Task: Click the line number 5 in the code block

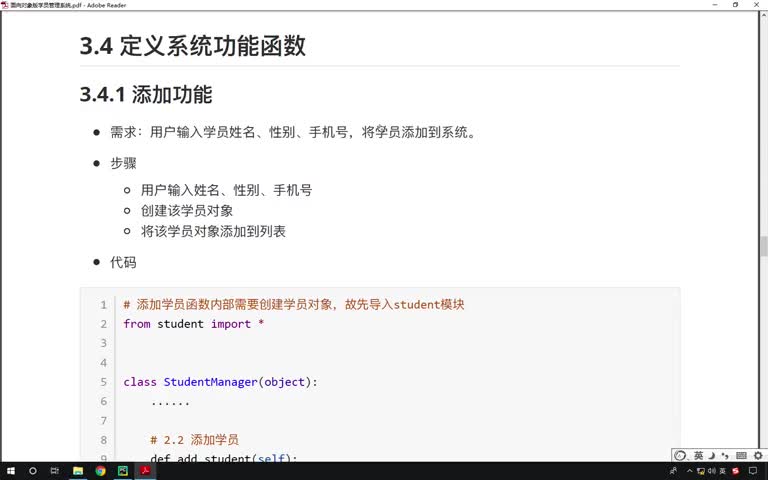Action: click(x=103, y=382)
